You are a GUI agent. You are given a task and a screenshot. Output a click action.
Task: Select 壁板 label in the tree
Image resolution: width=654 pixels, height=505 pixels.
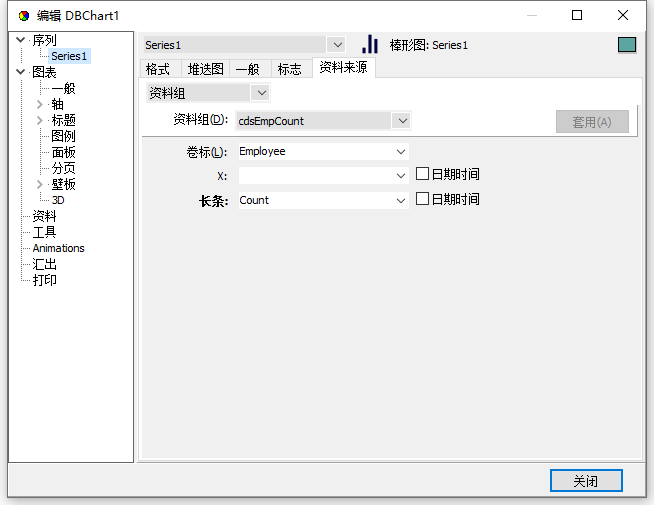pyautogui.click(x=63, y=184)
